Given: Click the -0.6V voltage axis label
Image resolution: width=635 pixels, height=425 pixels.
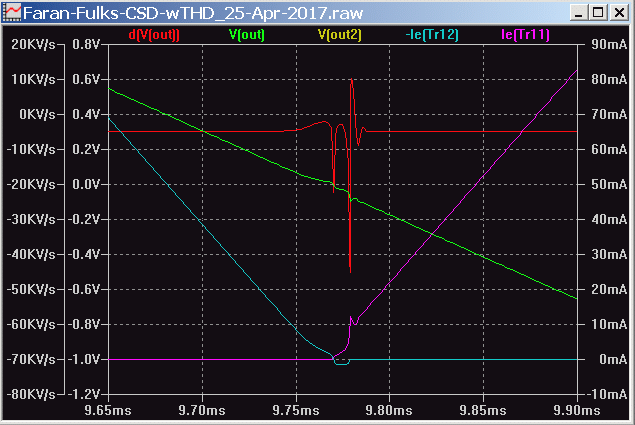Looking at the screenshot, I should click(83, 289).
